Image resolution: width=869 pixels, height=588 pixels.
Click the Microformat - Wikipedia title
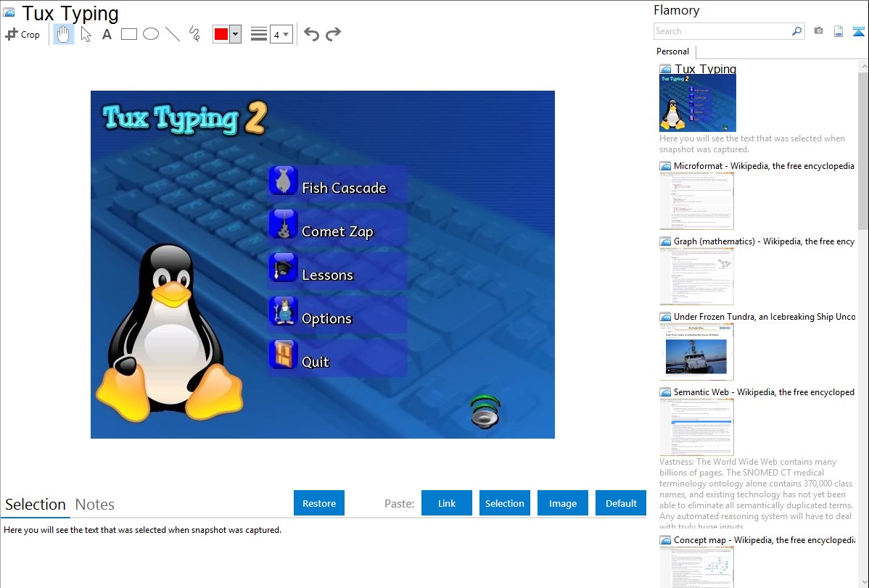coord(764,166)
